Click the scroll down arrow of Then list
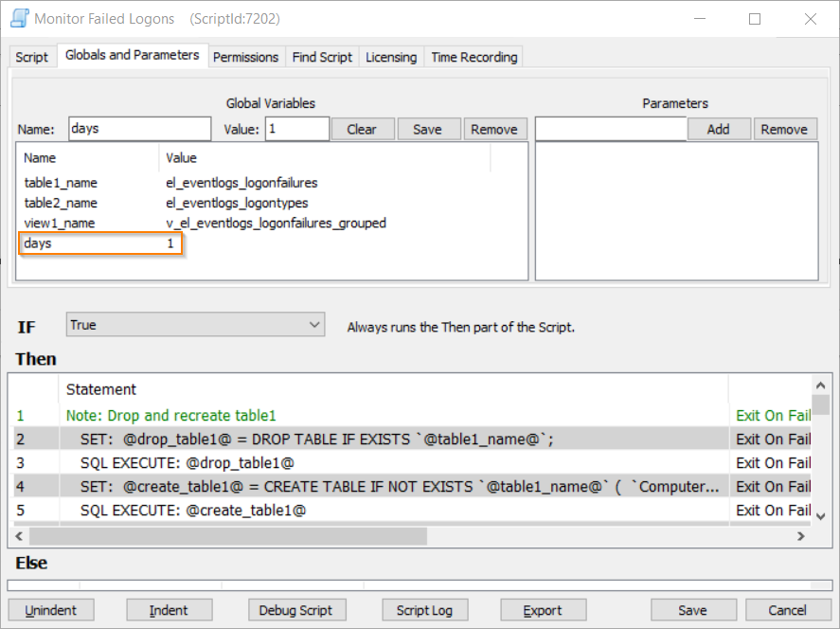This screenshot has width=840, height=629. 820,516
